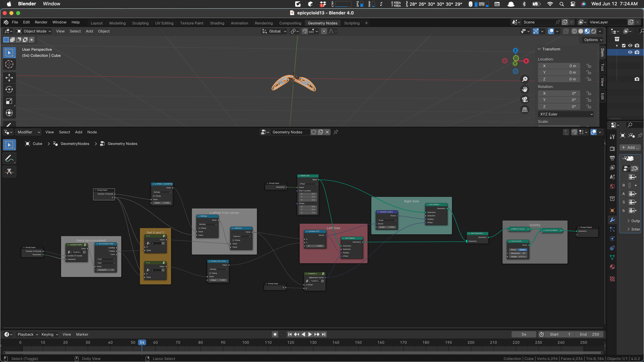Open World properties tab icon
This screenshot has height=362, width=644.
[612, 186]
